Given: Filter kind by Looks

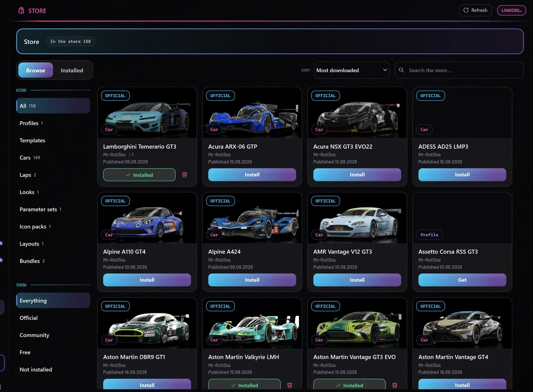Looking at the screenshot, I should tap(53, 192).
